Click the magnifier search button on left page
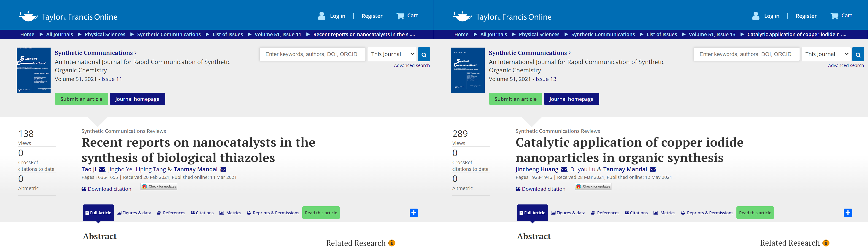 click(424, 54)
